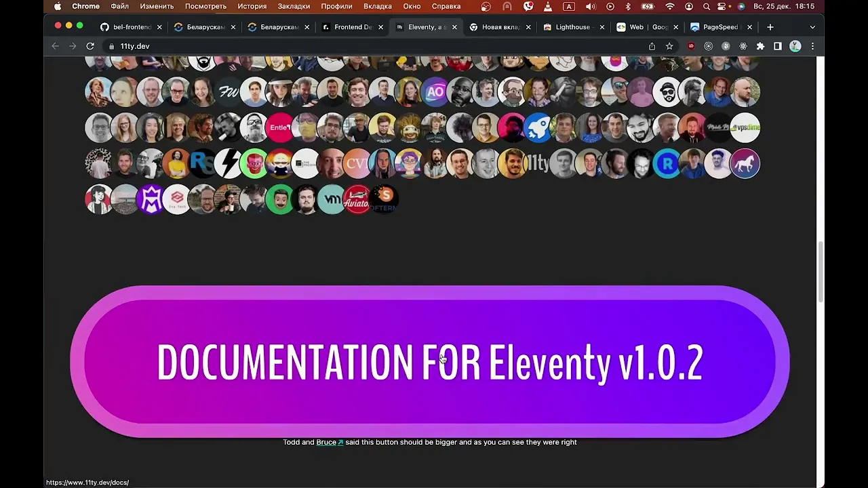The width and height of the screenshot is (868, 488).
Task: Click the 11ty logo supporter avatar
Action: pos(538,163)
